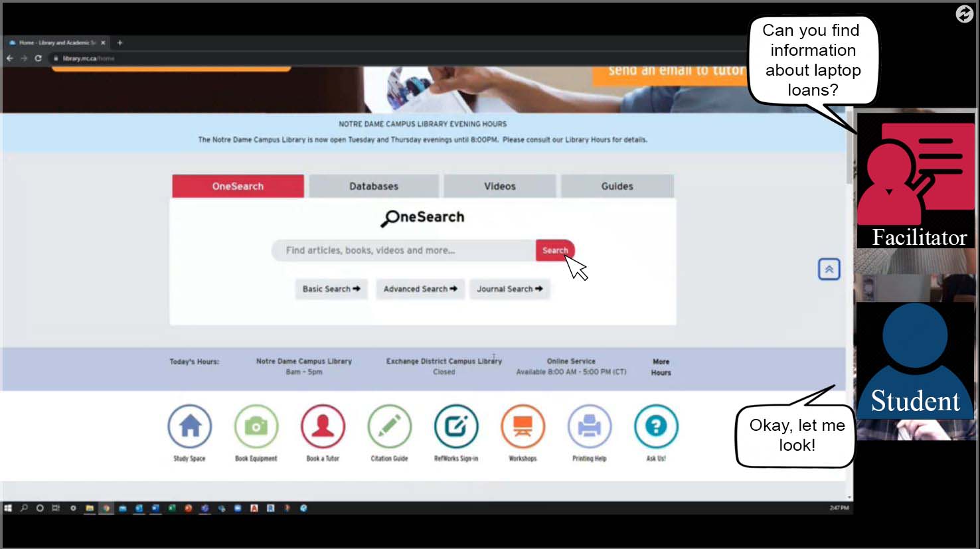Image resolution: width=980 pixels, height=549 pixels.
Task: Switch to the Databases tab
Action: click(x=374, y=187)
